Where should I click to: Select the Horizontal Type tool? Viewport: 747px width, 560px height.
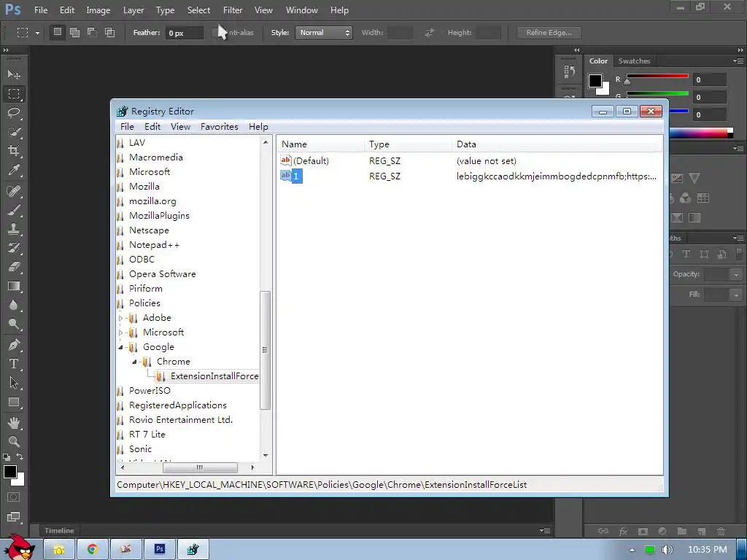tap(14, 364)
